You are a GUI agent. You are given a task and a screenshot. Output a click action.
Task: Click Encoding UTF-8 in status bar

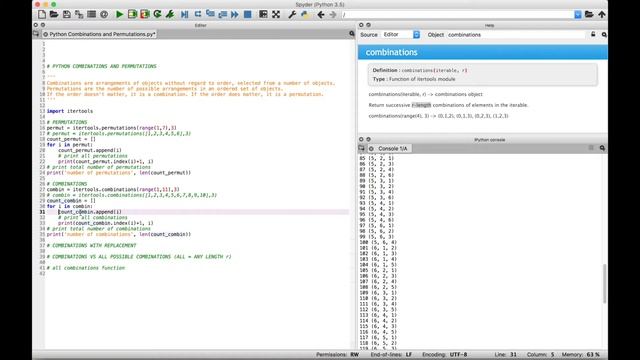click(x=444, y=354)
